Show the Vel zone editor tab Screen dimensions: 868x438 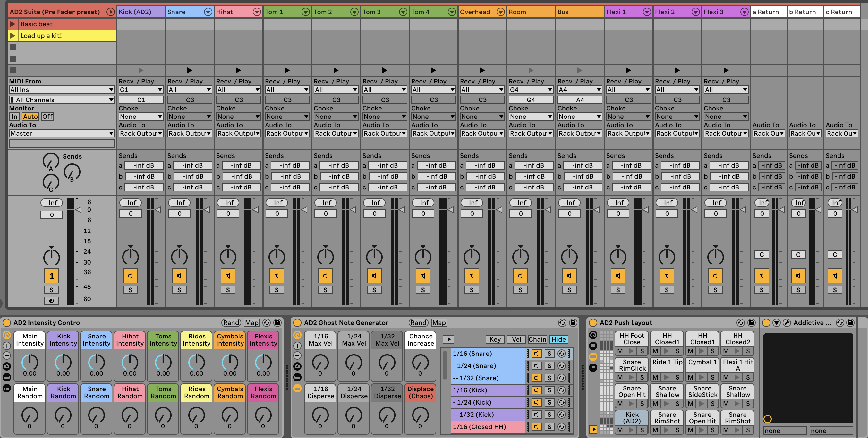[516, 339]
